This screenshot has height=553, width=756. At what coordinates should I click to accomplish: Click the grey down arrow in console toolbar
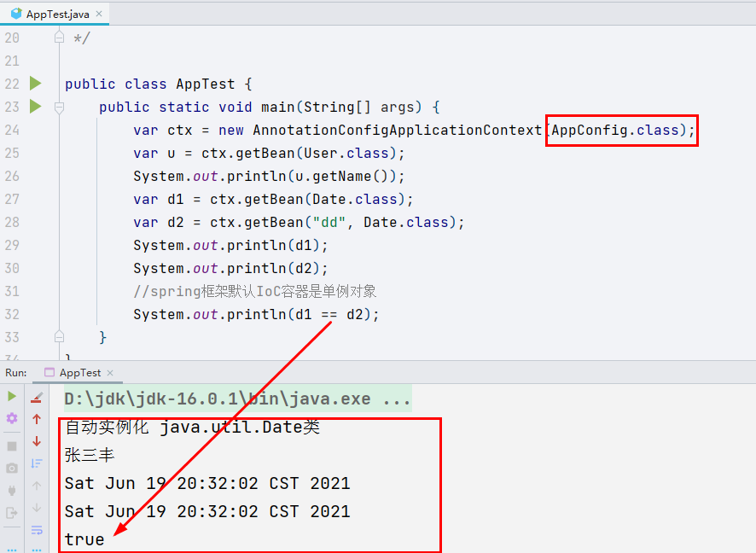point(37,508)
